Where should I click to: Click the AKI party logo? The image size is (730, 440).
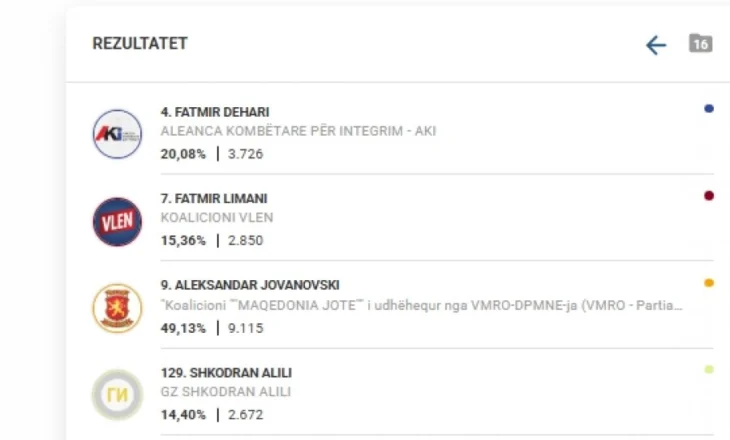tap(117, 134)
